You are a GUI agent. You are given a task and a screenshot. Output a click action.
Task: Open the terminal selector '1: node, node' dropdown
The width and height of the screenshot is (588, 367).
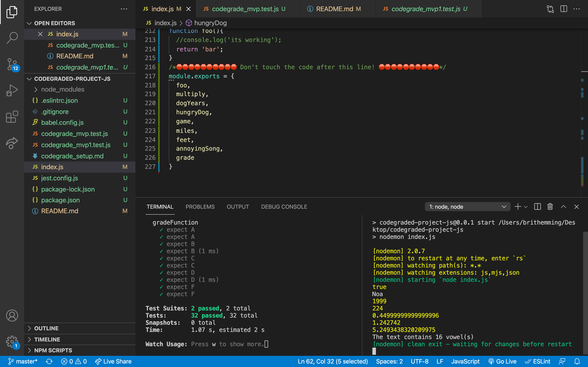tap(467, 207)
